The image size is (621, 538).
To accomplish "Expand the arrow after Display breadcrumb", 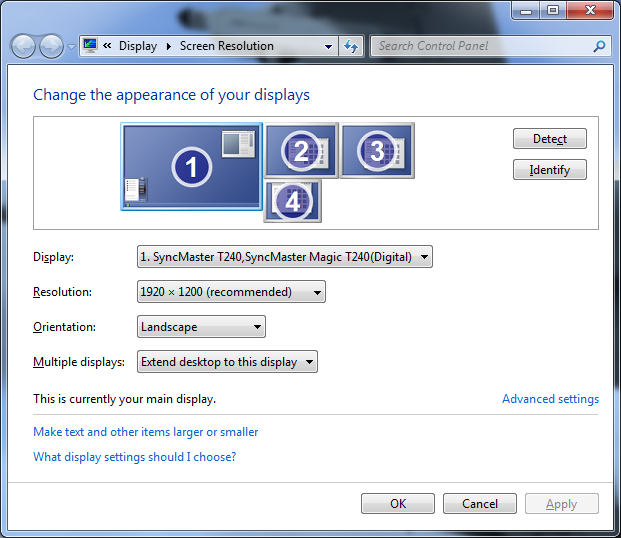I will coord(169,46).
